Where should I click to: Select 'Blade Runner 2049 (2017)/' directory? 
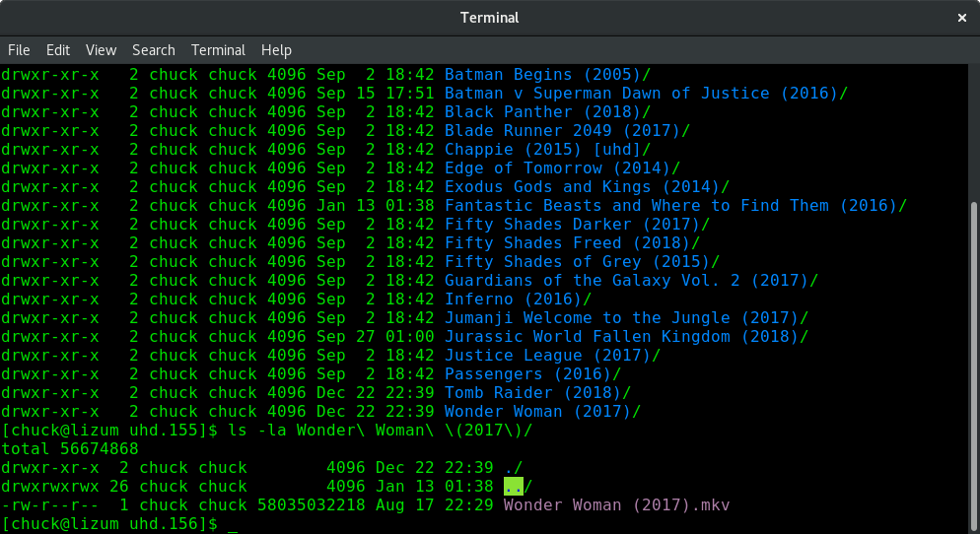[568, 130]
